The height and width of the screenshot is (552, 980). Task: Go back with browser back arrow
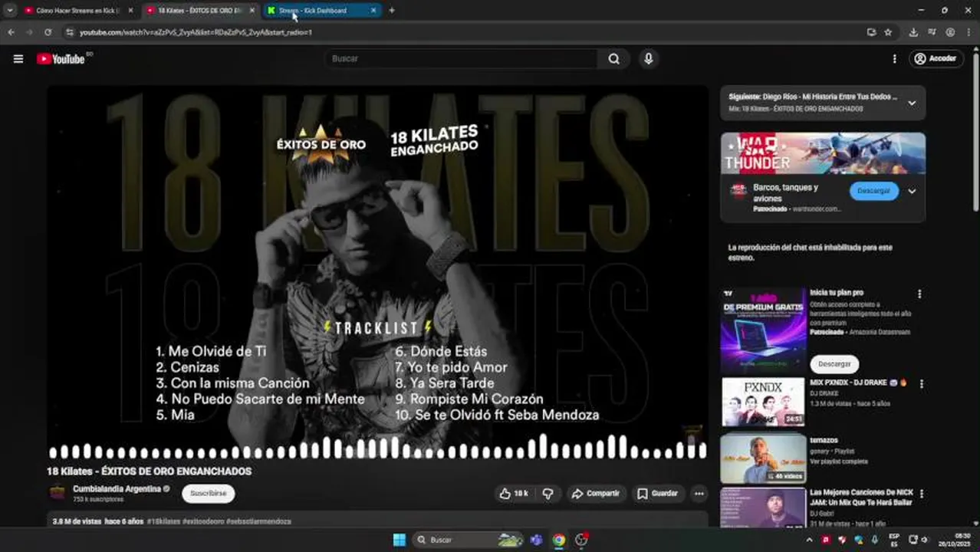(x=11, y=32)
